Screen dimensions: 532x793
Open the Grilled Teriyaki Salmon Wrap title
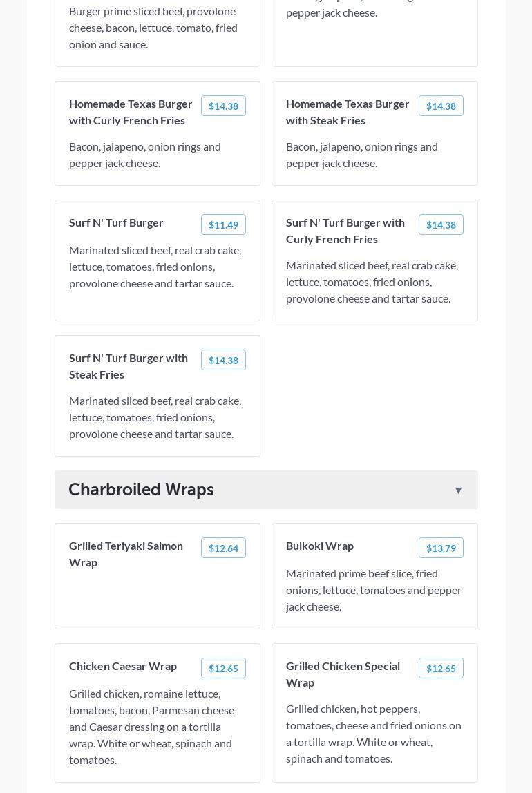tap(126, 554)
